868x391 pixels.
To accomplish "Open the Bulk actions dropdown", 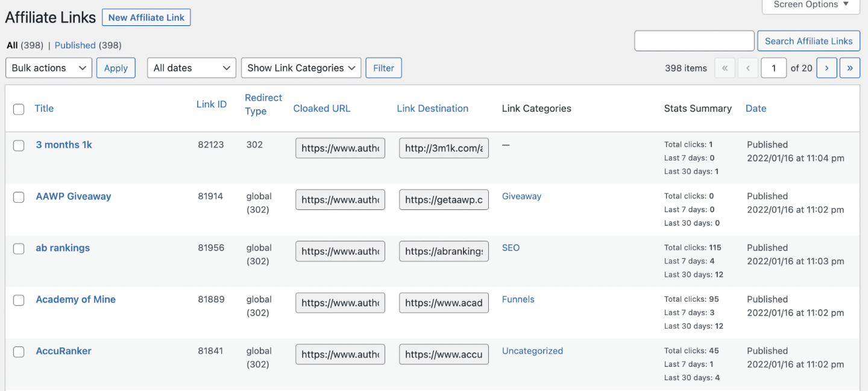I will coord(49,68).
